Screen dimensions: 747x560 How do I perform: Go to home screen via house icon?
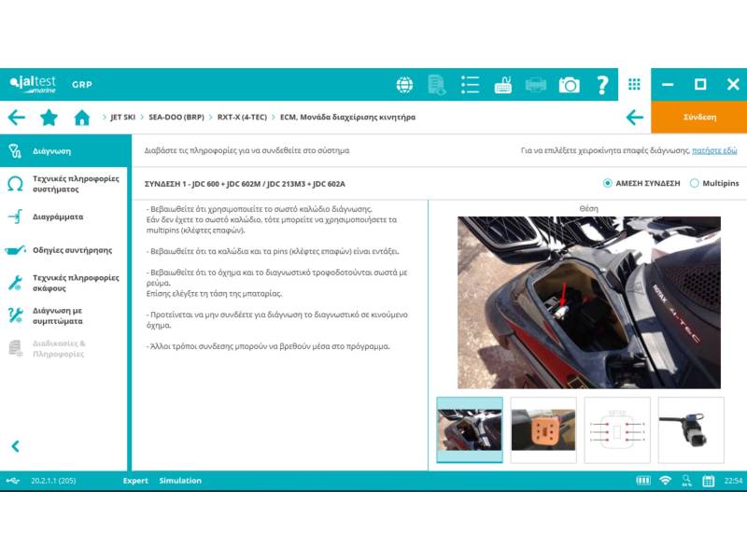82,118
